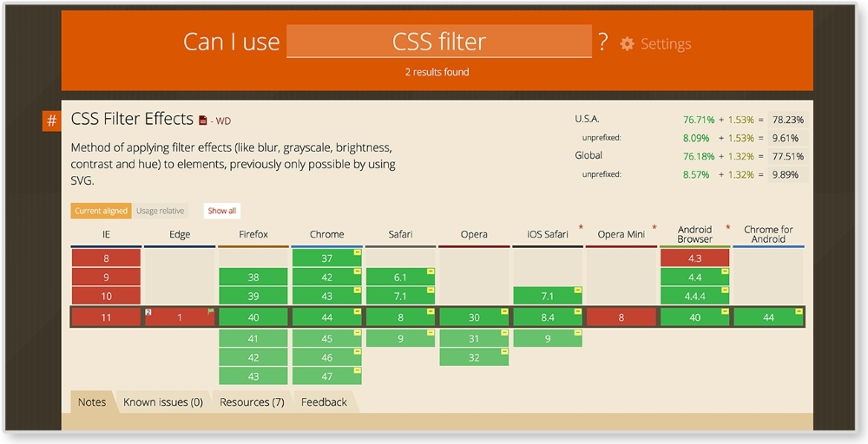Switch to Usage relative view
The height and width of the screenshot is (444, 868).
point(160,211)
